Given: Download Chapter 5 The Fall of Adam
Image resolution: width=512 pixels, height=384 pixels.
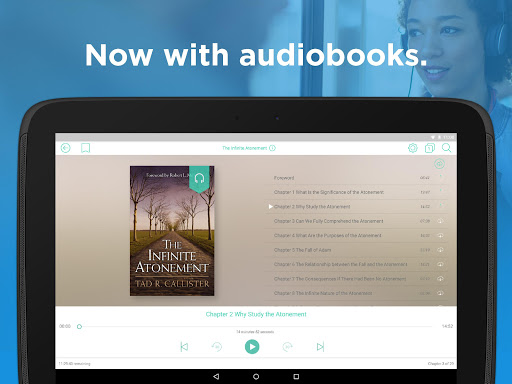Looking at the screenshot, I should [440, 250].
